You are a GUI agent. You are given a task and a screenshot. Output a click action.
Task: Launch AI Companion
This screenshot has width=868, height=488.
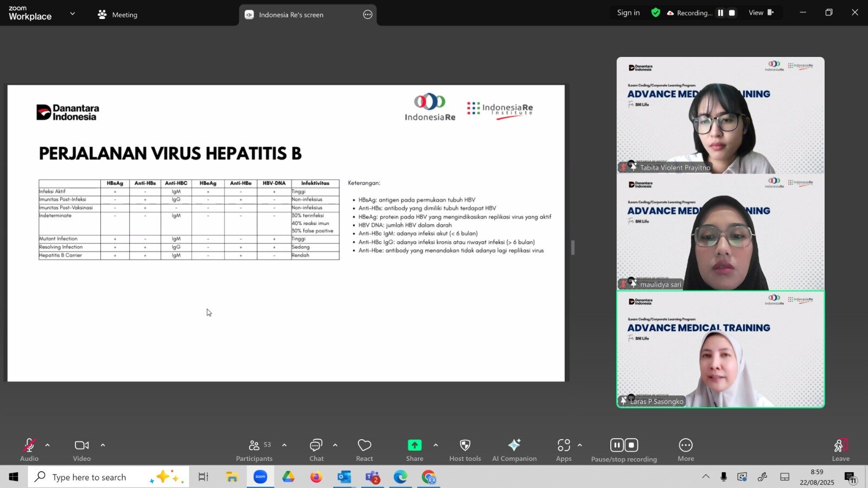pyautogui.click(x=514, y=450)
